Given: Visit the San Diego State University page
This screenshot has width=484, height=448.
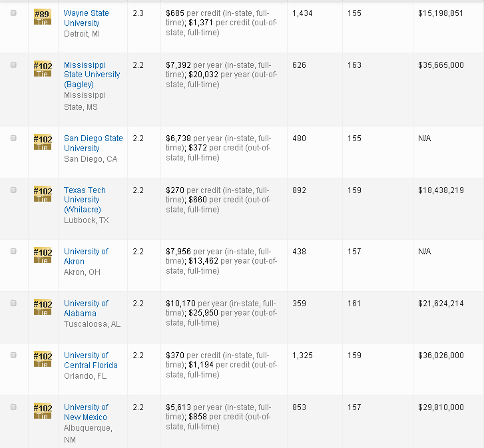Looking at the screenshot, I should click(93, 143).
